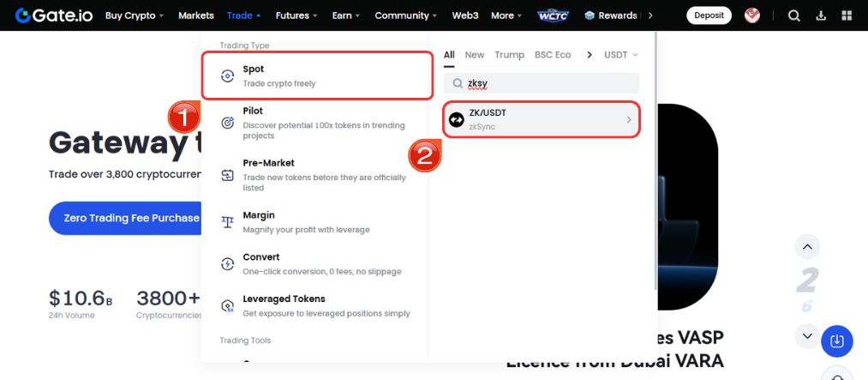Click the magnifier icon in pair search
Screen dimensions: 868x380
click(x=458, y=83)
